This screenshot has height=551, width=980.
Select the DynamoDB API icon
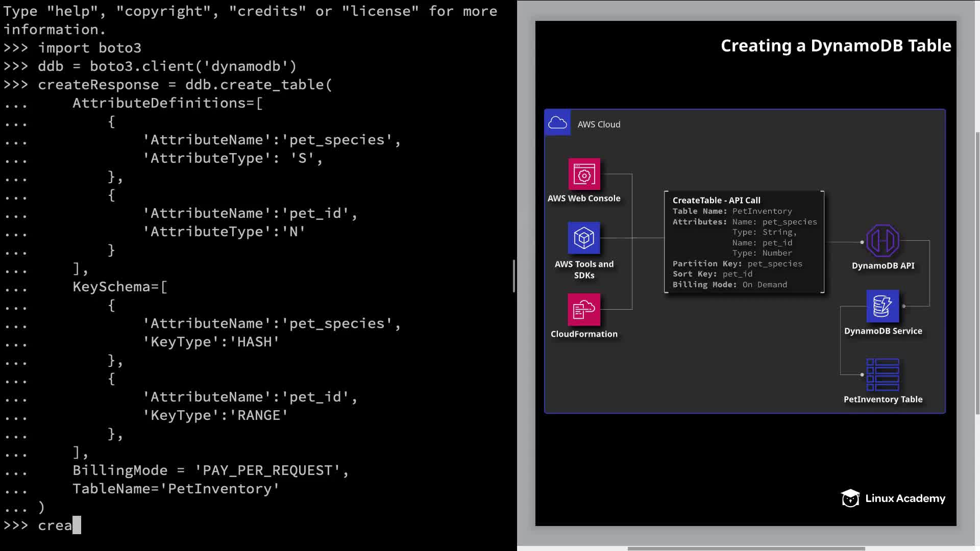pos(883,241)
